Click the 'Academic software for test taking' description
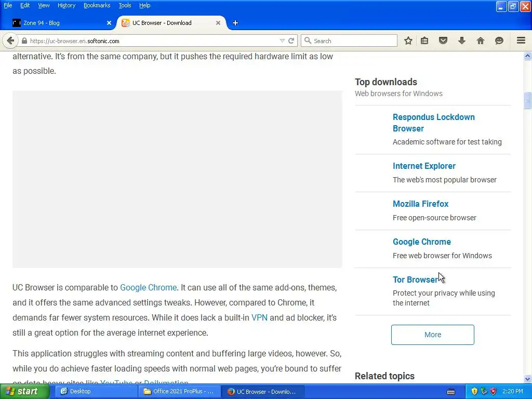Viewport: 532px width, 399px height. click(447, 142)
